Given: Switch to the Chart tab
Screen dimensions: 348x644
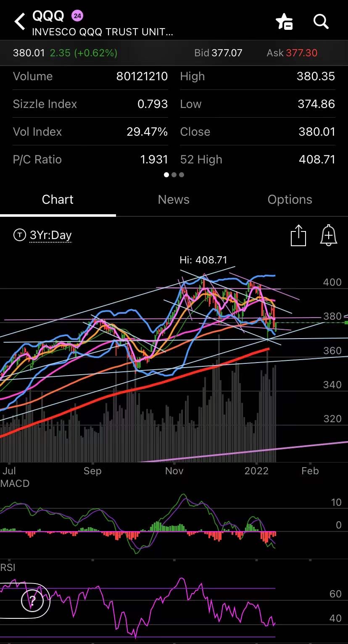Looking at the screenshot, I should pyautogui.click(x=58, y=200).
